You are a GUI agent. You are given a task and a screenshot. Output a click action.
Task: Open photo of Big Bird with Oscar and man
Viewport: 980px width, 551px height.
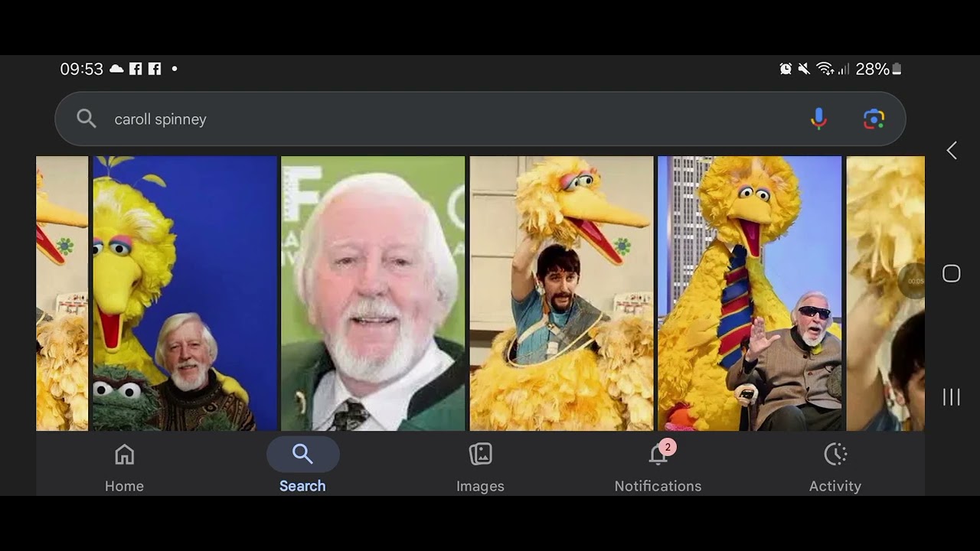185,293
